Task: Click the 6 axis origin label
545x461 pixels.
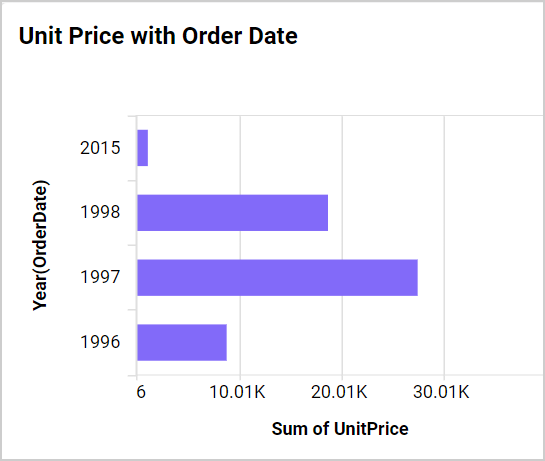Action: pyautogui.click(x=141, y=392)
